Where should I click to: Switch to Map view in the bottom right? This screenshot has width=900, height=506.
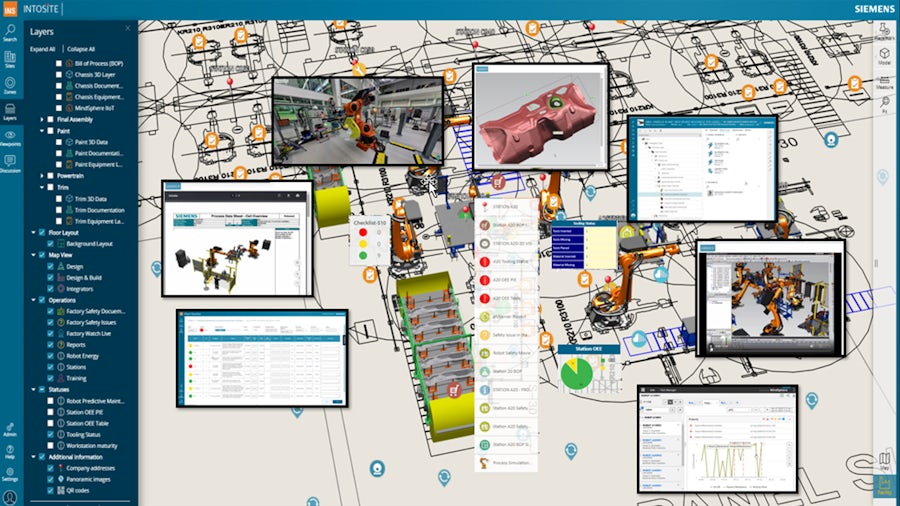885,461
